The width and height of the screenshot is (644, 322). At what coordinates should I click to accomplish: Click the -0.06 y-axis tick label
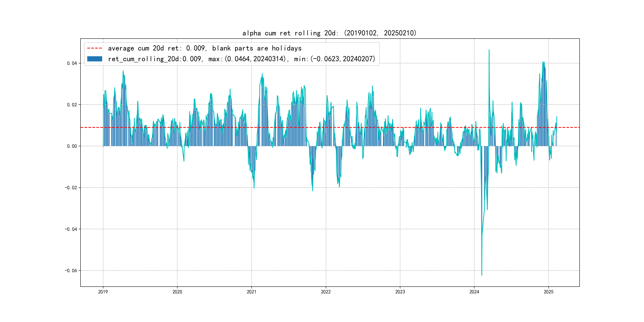coord(71,271)
